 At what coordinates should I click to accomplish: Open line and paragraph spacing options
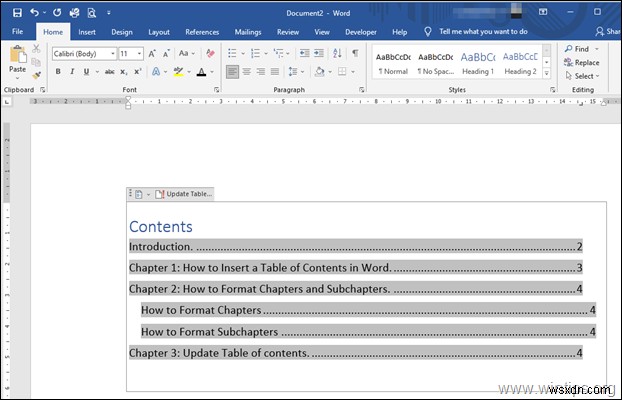(x=293, y=72)
